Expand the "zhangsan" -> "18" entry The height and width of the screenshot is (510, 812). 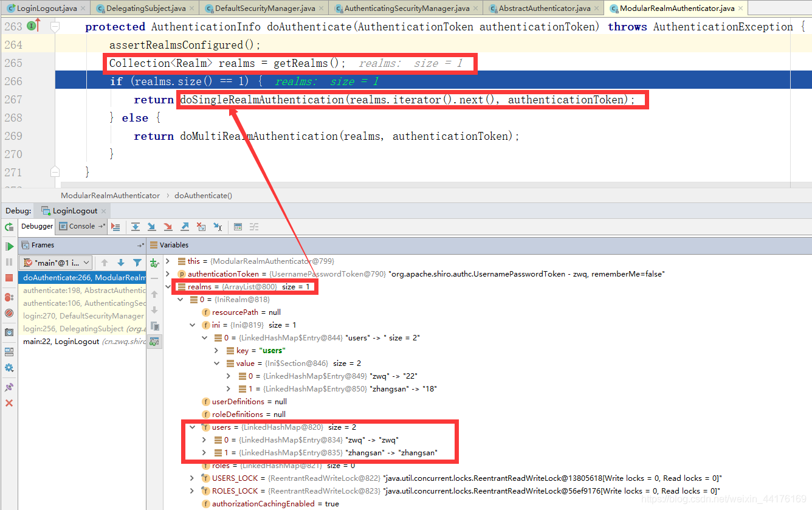click(229, 388)
